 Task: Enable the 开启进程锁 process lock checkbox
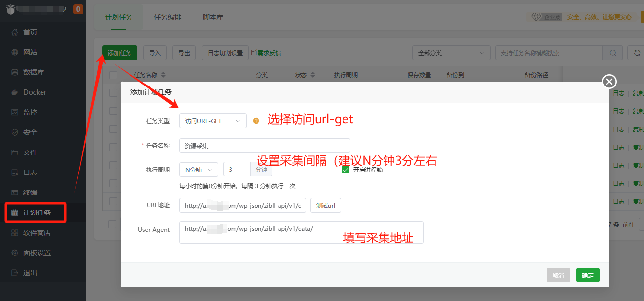tap(345, 170)
